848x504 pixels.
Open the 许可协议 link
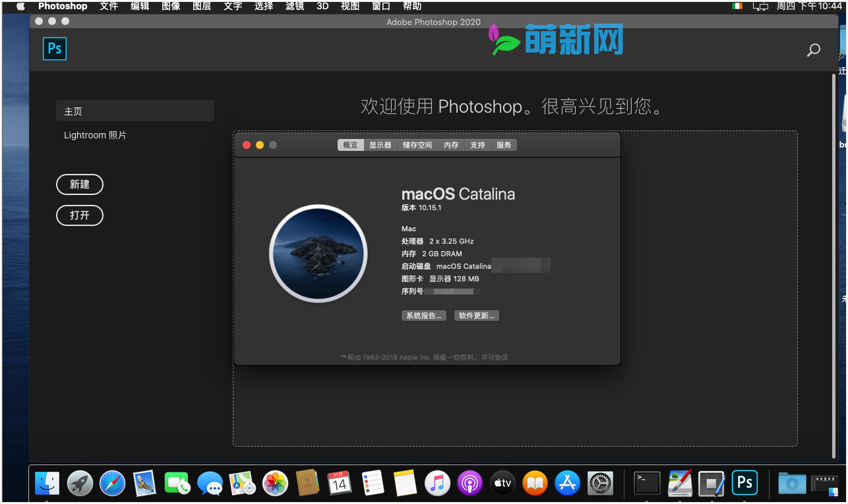495,357
